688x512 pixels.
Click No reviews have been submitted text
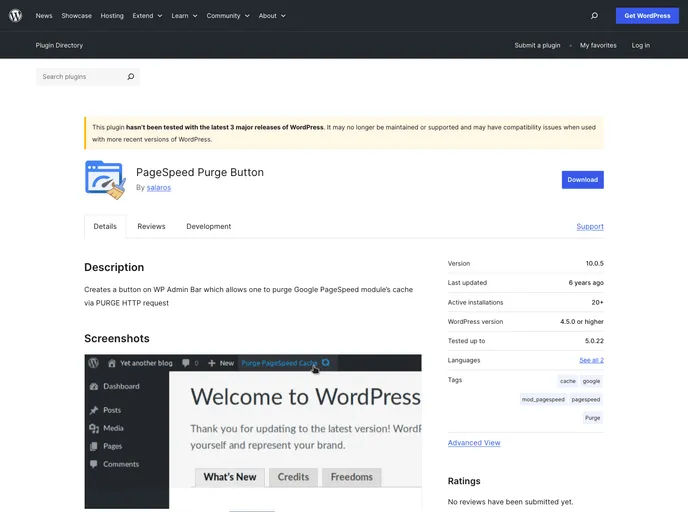[510, 502]
